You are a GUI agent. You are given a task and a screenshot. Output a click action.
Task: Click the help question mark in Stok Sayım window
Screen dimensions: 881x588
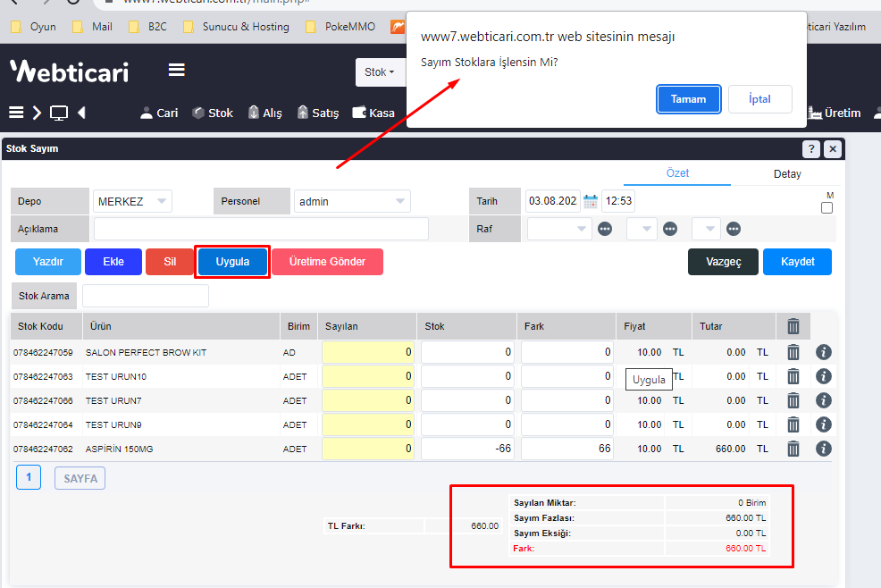click(810, 149)
